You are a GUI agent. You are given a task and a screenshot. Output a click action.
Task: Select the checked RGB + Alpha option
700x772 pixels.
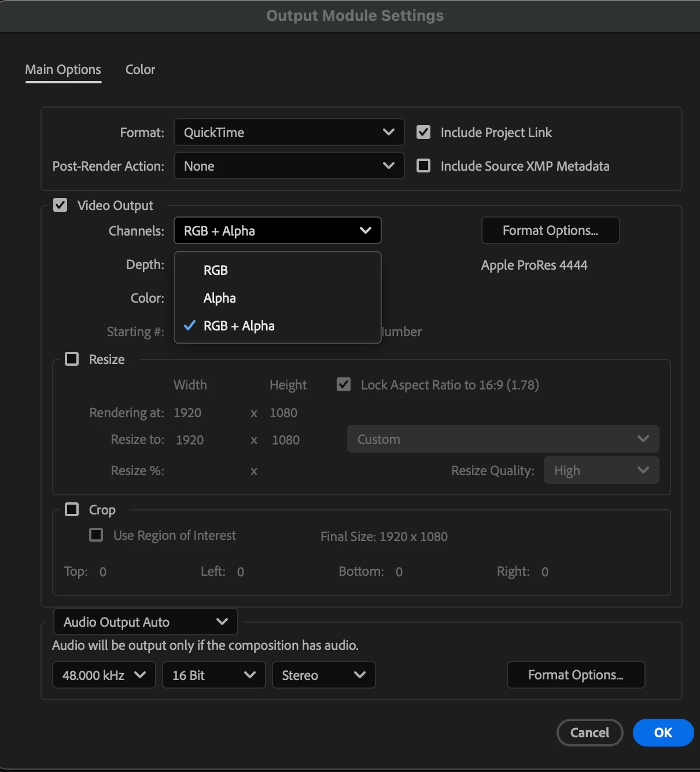(x=277, y=326)
